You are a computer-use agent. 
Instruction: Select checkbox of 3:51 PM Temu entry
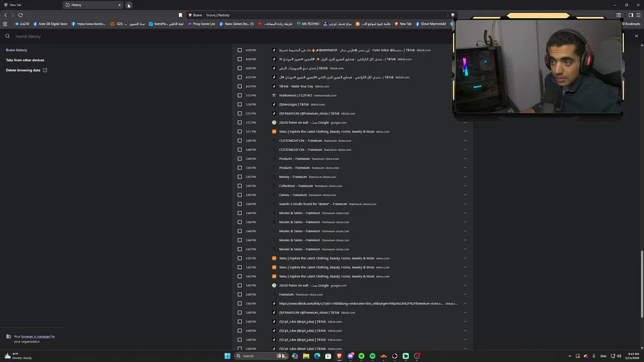point(239,132)
